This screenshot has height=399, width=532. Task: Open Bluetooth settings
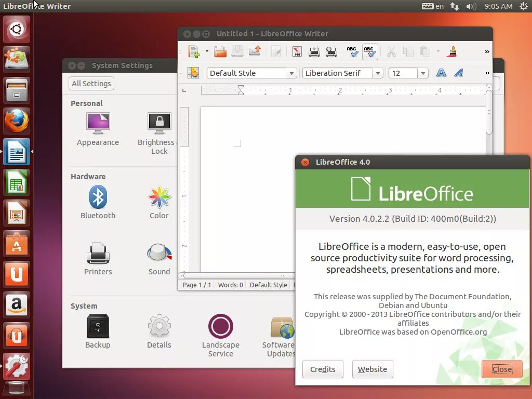[x=98, y=203]
